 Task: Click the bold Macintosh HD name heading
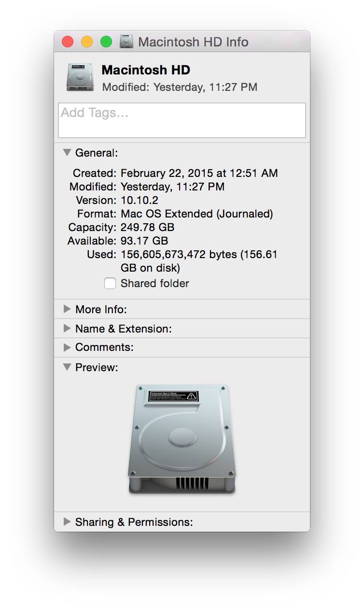(x=146, y=70)
